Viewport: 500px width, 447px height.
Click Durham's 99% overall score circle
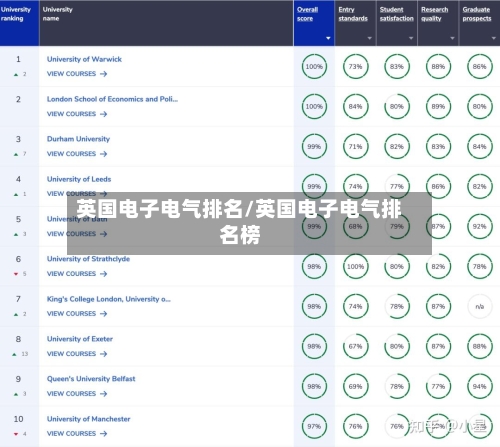point(314,147)
